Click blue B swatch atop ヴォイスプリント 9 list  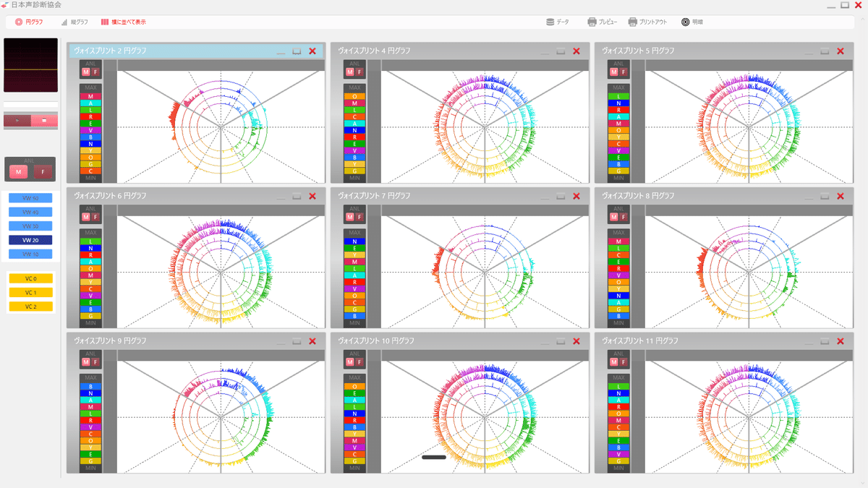pyautogui.click(x=90, y=385)
